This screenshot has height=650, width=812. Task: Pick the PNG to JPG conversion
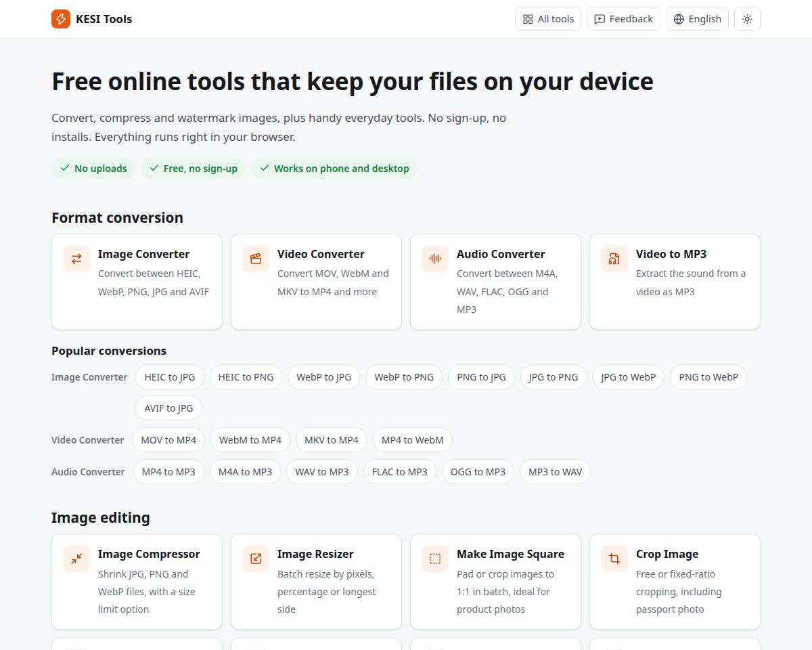tap(481, 377)
